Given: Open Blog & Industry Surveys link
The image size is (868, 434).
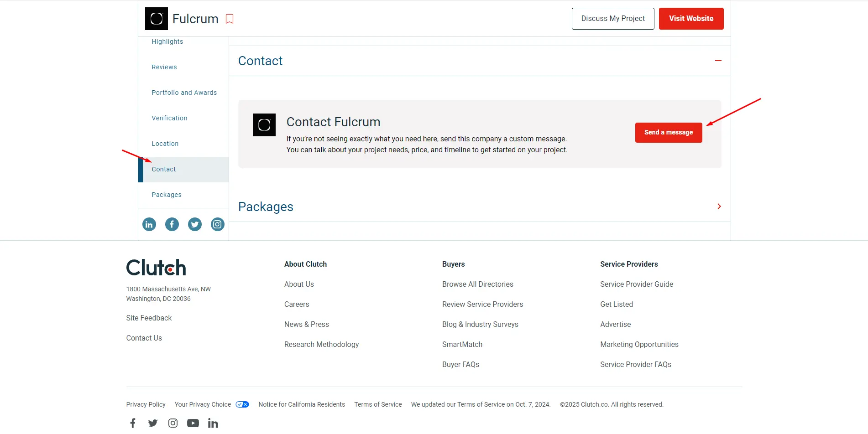Looking at the screenshot, I should [x=480, y=324].
